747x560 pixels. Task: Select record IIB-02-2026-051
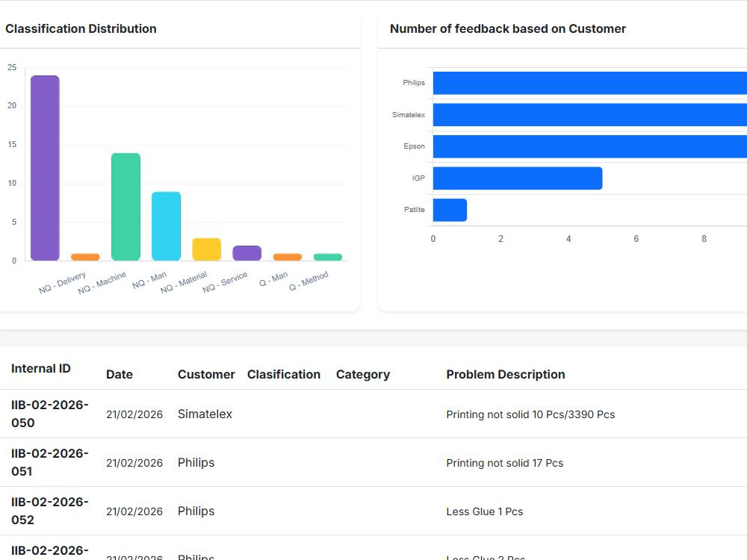pyautogui.click(x=50, y=462)
